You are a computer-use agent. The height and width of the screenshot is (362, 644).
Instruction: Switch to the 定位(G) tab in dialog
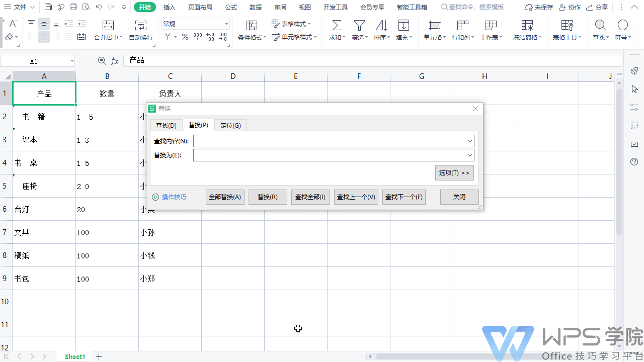point(230,126)
